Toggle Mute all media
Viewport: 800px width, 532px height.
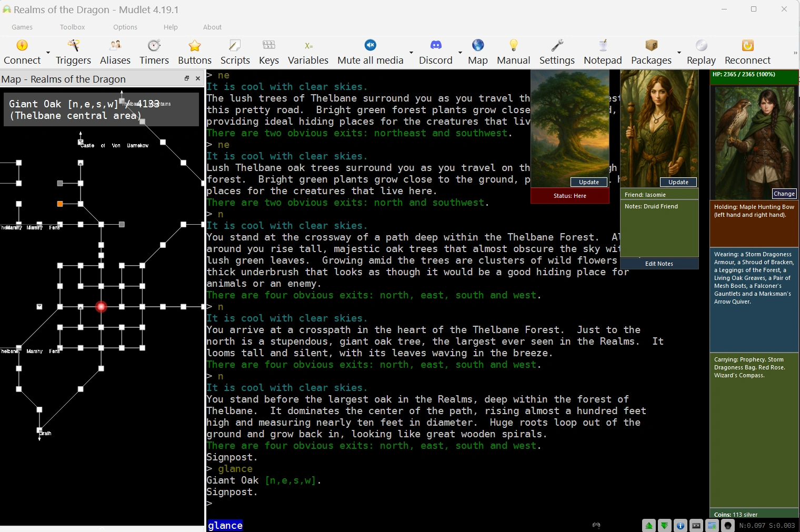[371, 52]
